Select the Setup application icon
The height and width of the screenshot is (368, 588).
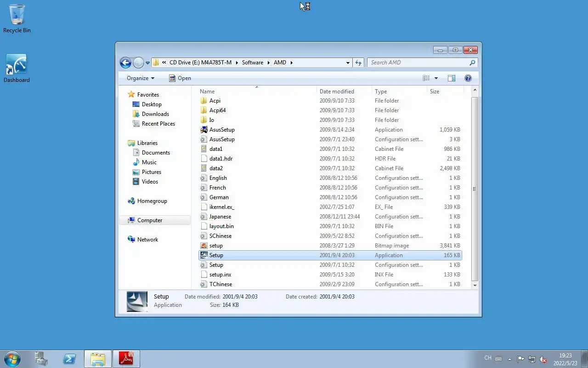click(204, 255)
